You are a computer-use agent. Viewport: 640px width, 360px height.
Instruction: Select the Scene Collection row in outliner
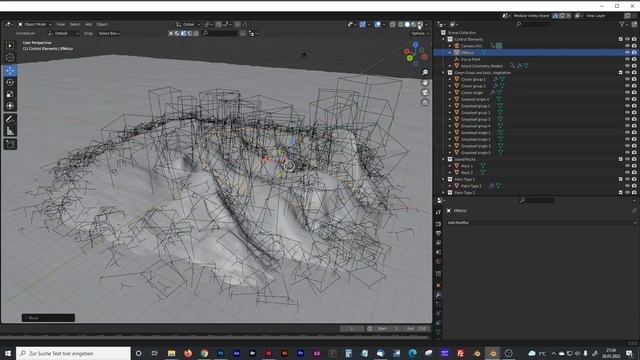462,33
